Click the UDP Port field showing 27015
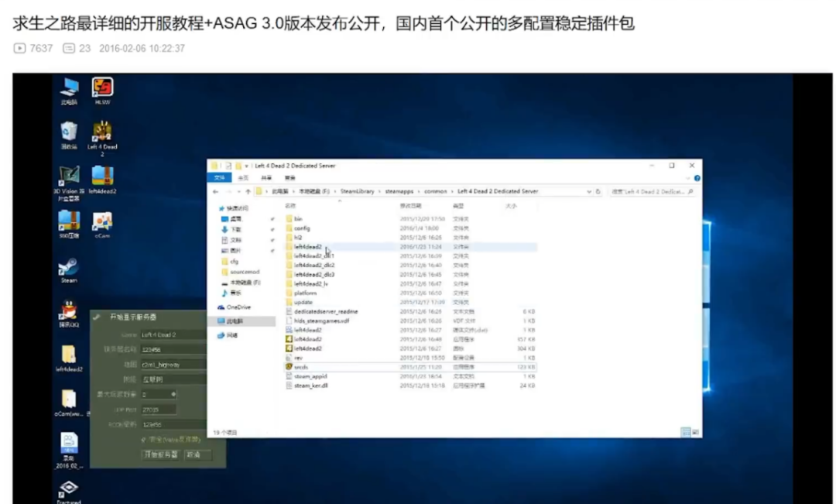 pyautogui.click(x=159, y=409)
